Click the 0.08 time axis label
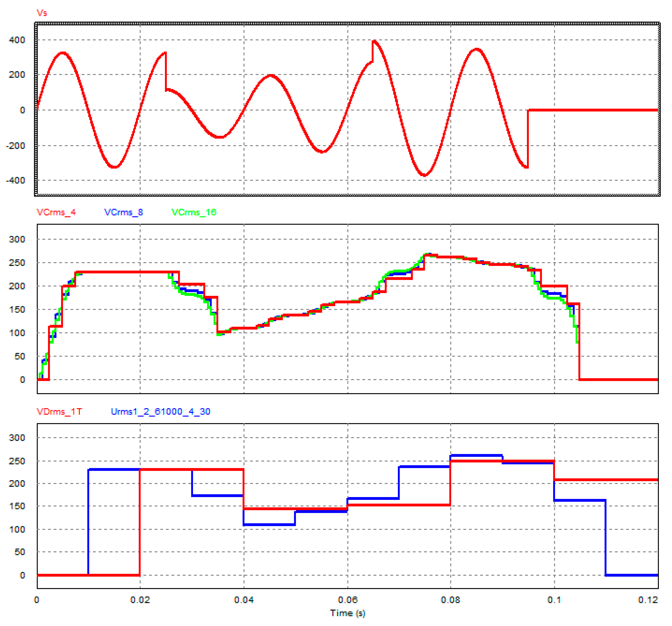The width and height of the screenshot is (672, 626). pyautogui.click(x=451, y=600)
